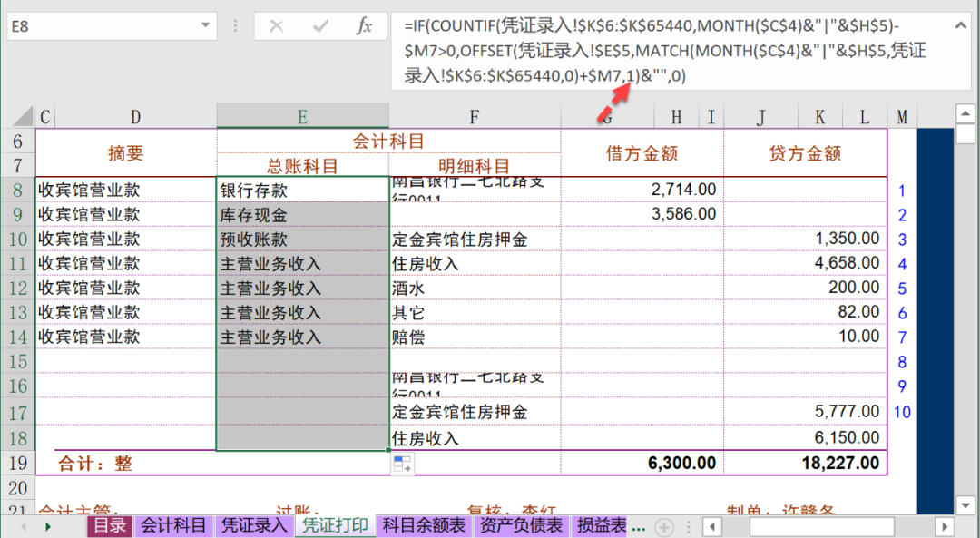Select the credit total 18,227.00
Viewport: 980px width, 538px height.
(x=805, y=463)
